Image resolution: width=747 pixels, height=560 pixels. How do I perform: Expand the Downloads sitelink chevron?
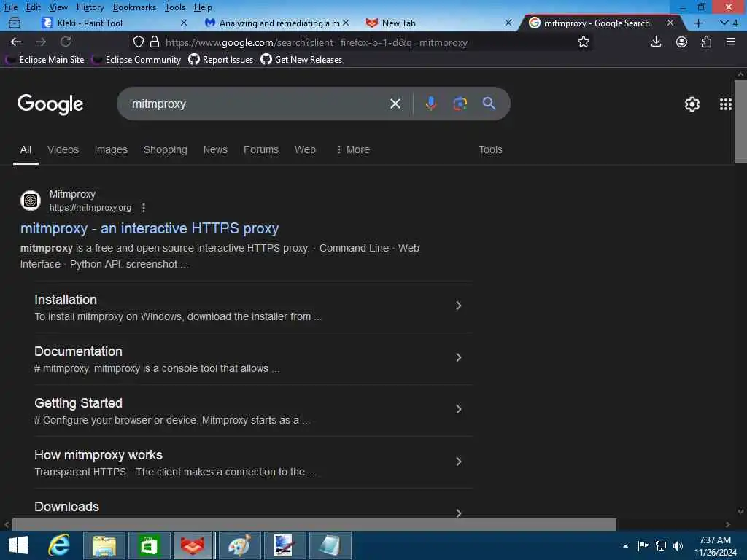(x=458, y=513)
